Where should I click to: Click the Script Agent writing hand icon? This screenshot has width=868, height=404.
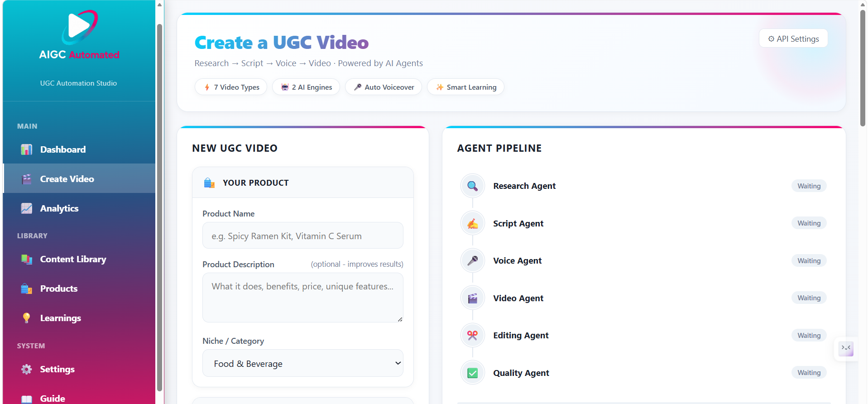(472, 223)
